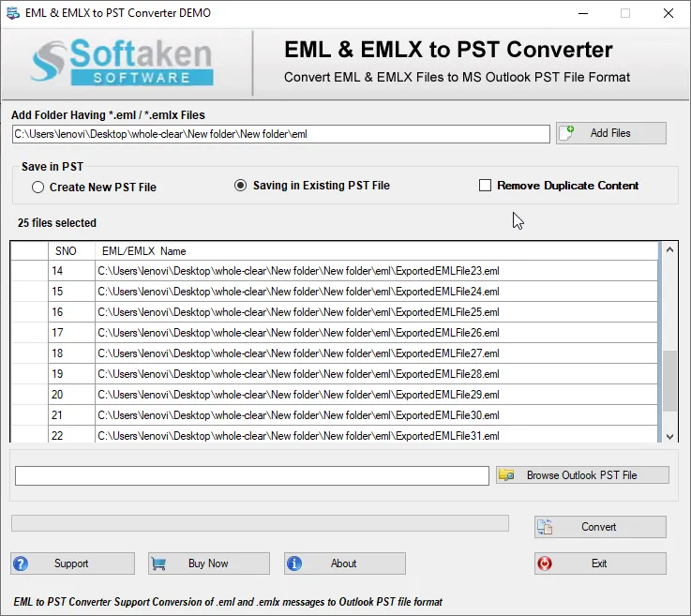Image resolution: width=691 pixels, height=616 pixels.
Task: Open Support button label
Action: [71, 563]
